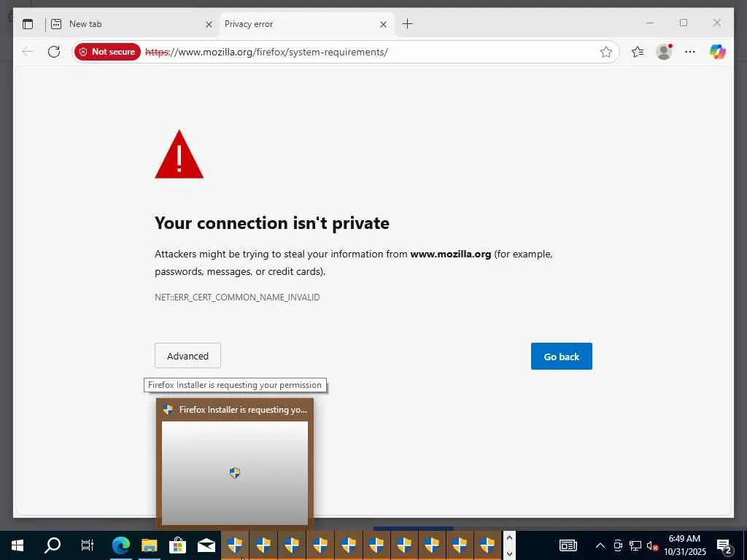The height and width of the screenshot is (560, 747).
Task: Close the Privacy error tab
Action: 383,24
